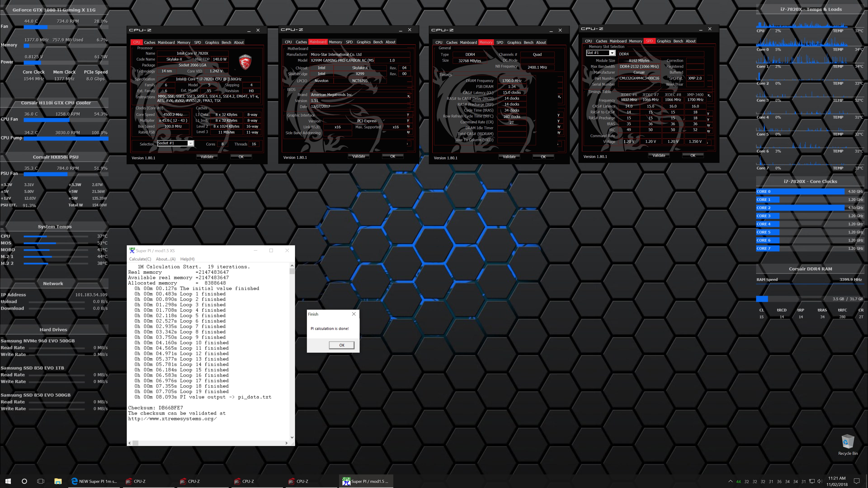Image resolution: width=868 pixels, height=488 pixels.
Task: Click the Corsair HX850i PSU widget header
Action: point(56,157)
